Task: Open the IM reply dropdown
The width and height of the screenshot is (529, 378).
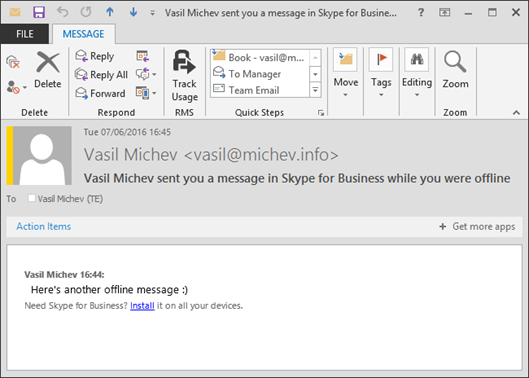Action: coord(146,74)
